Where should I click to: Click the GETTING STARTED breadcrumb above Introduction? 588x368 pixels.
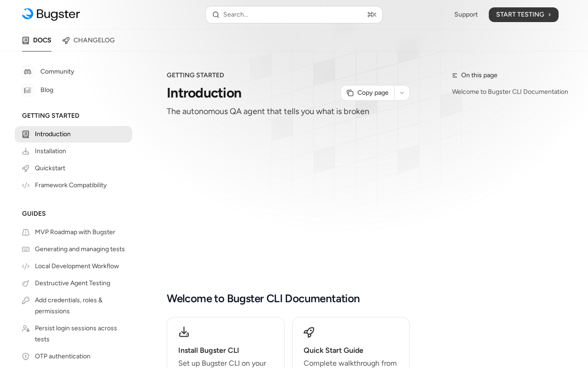pos(195,75)
